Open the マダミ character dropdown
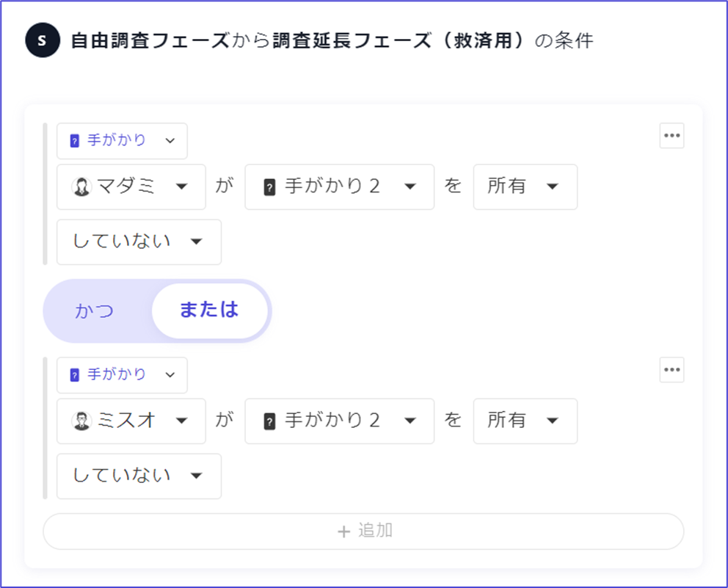 pyautogui.click(x=131, y=187)
